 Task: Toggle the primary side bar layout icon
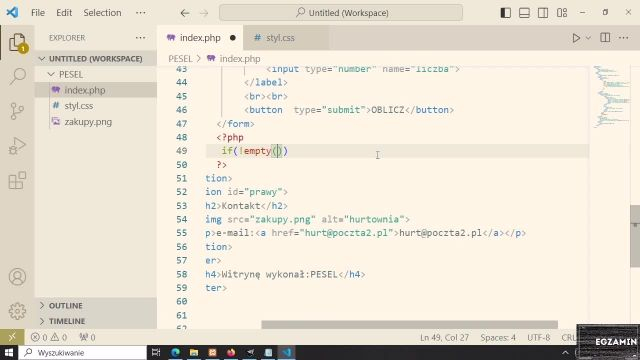pos(506,13)
